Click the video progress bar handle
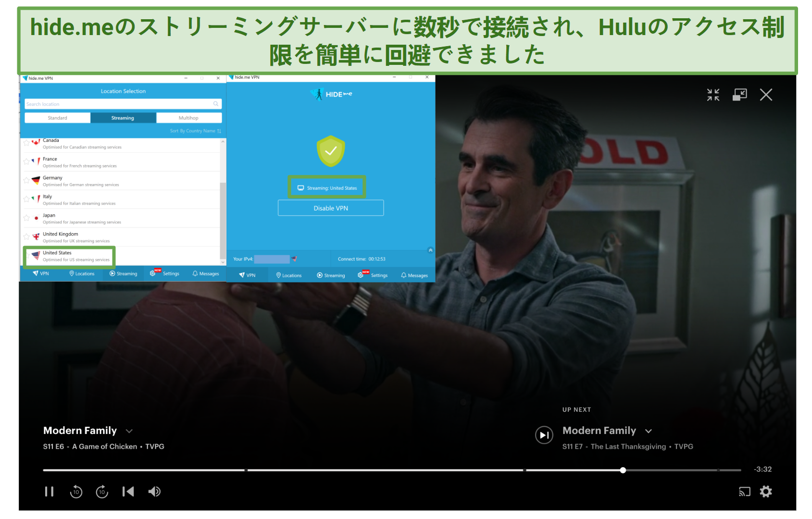 (x=623, y=470)
